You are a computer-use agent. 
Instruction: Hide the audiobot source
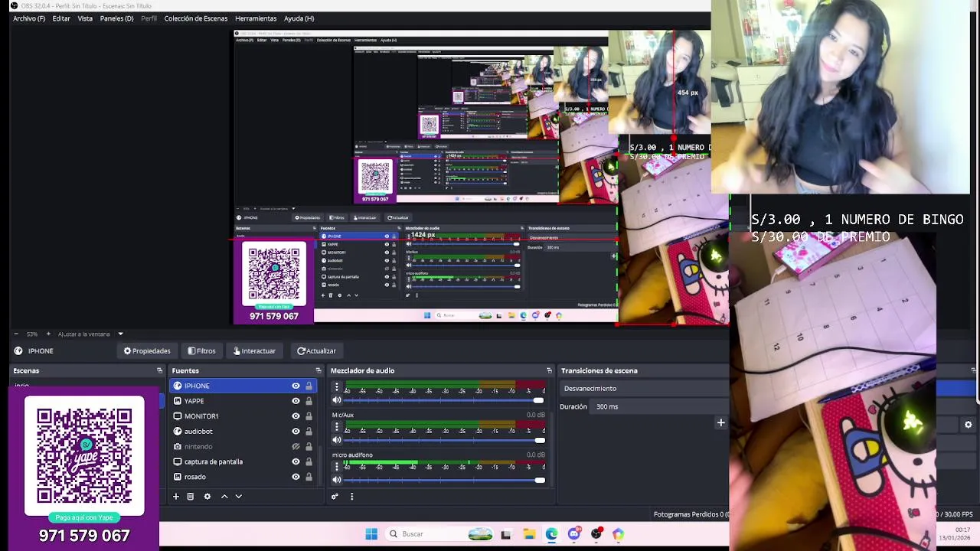(x=296, y=432)
